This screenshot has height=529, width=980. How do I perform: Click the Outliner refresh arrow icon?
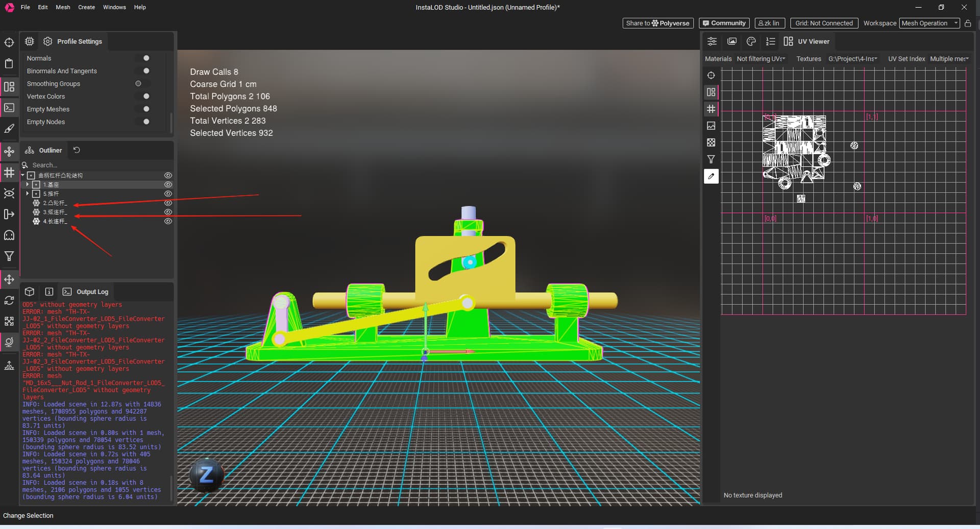pyautogui.click(x=77, y=150)
